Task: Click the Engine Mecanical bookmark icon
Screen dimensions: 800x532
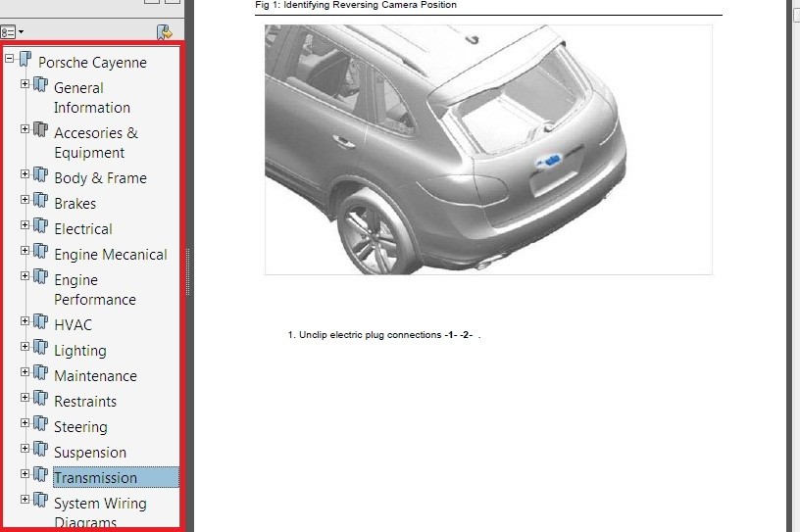Action: pos(41,251)
